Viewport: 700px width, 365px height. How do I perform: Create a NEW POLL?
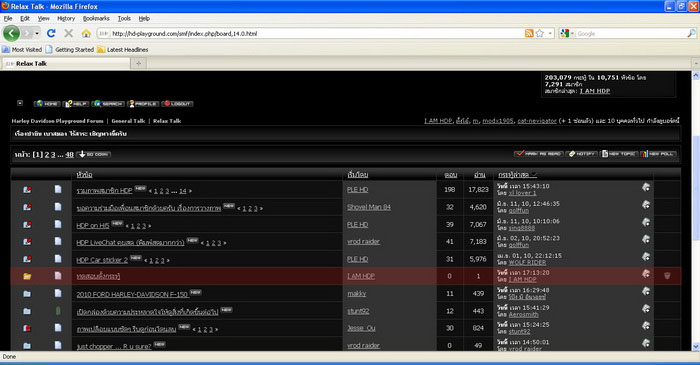[659, 154]
